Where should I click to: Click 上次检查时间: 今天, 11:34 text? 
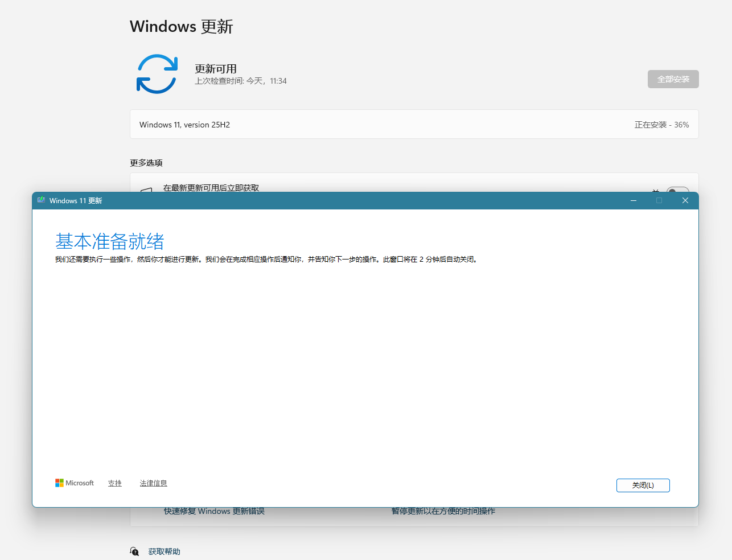[x=241, y=81]
